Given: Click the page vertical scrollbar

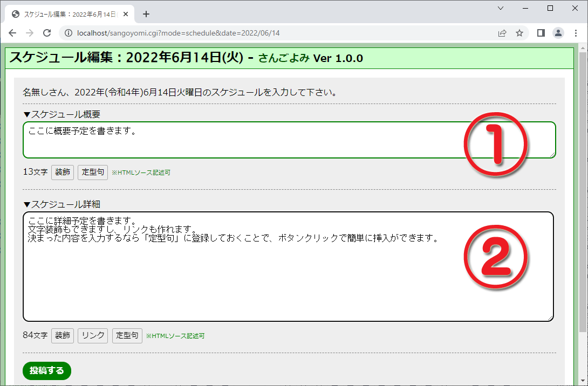Looking at the screenshot, I should [x=583, y=192].
